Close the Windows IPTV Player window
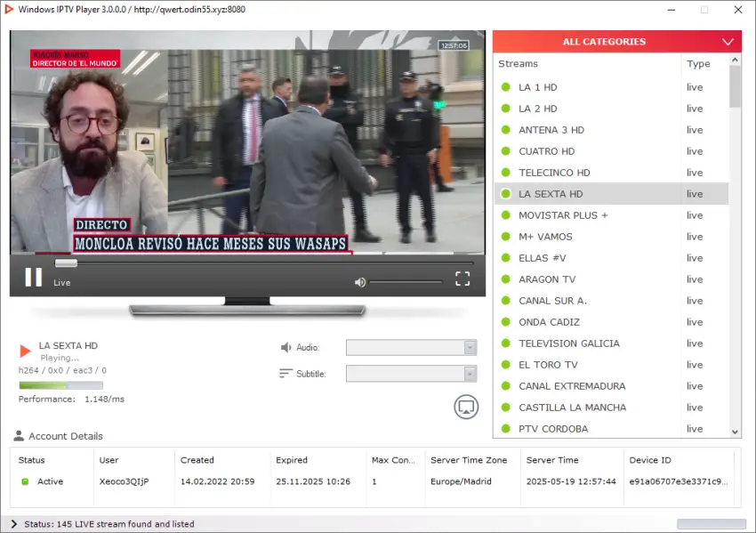 point(738,10)
